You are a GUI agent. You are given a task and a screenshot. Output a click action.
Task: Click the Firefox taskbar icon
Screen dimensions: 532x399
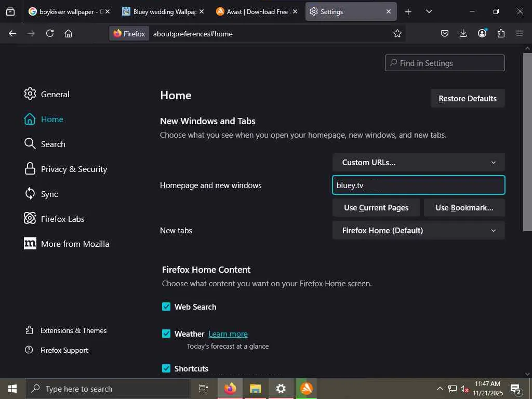(230, 389)
